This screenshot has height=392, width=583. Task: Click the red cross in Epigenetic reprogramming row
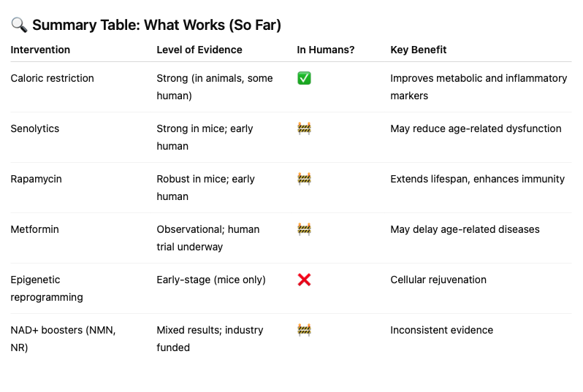[x=304, y=280]
